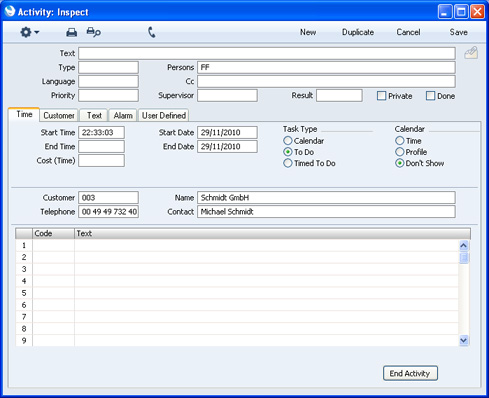Viewport: 489px width, 398px height.
Task: Click Cancel in the toolbar
Action: [408, 32]
